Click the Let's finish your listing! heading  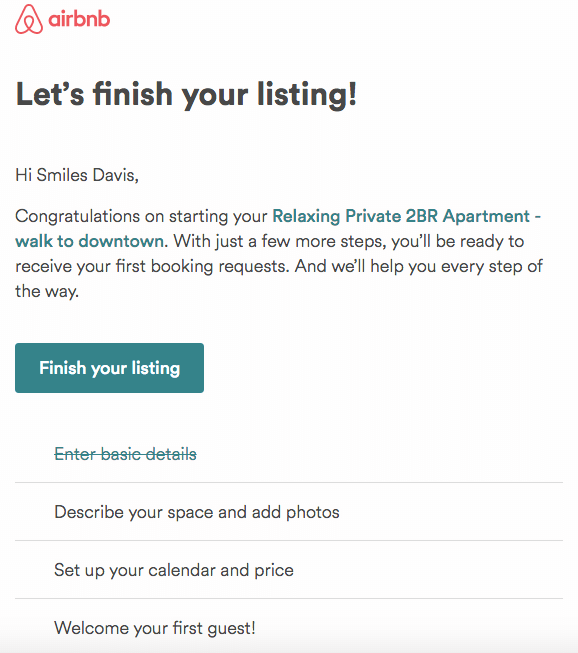[186, 95]
